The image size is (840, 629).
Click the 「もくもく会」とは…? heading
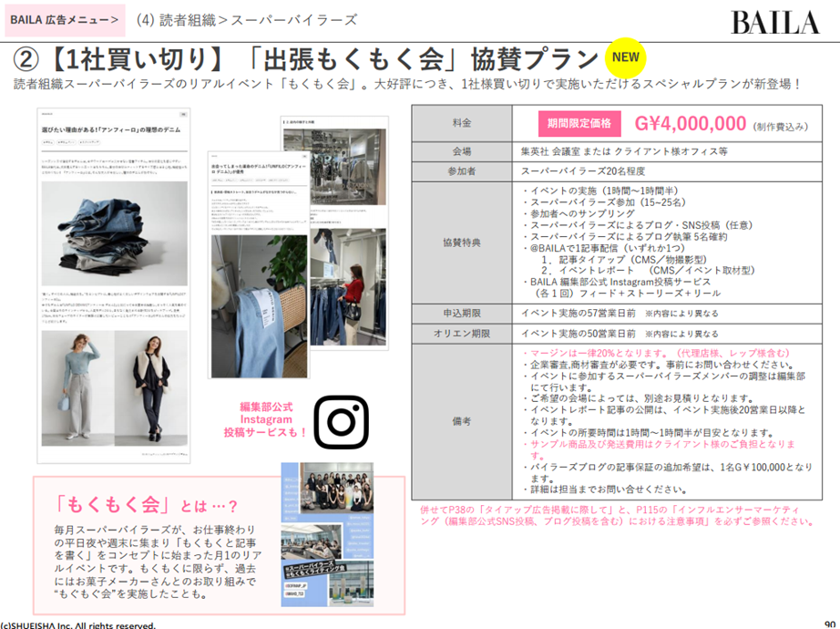point(146,505)
